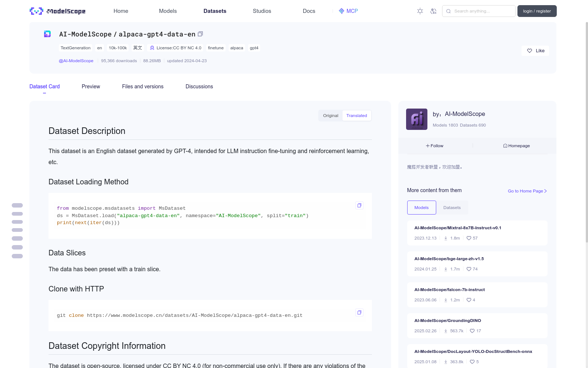Click the download icon for bge-large-zh-v1.5
The height and width of the screenshot is (368, 588).
tap(446, 269)
